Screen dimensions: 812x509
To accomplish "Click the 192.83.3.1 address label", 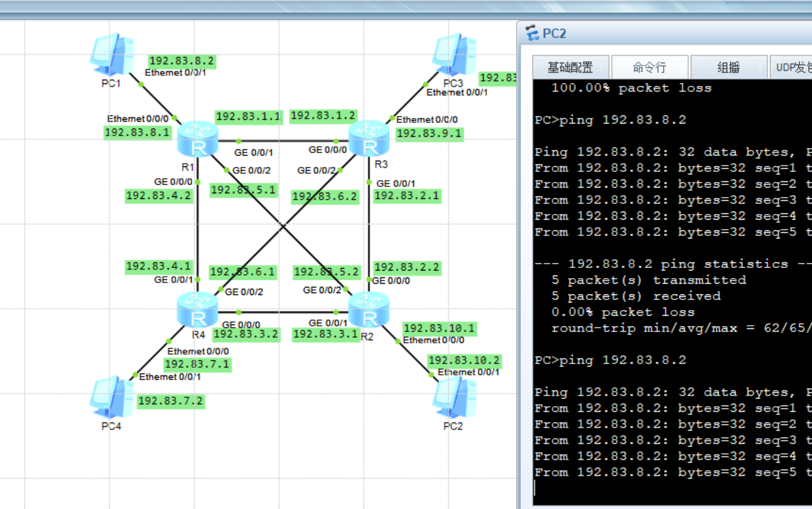I will [326, 335].
